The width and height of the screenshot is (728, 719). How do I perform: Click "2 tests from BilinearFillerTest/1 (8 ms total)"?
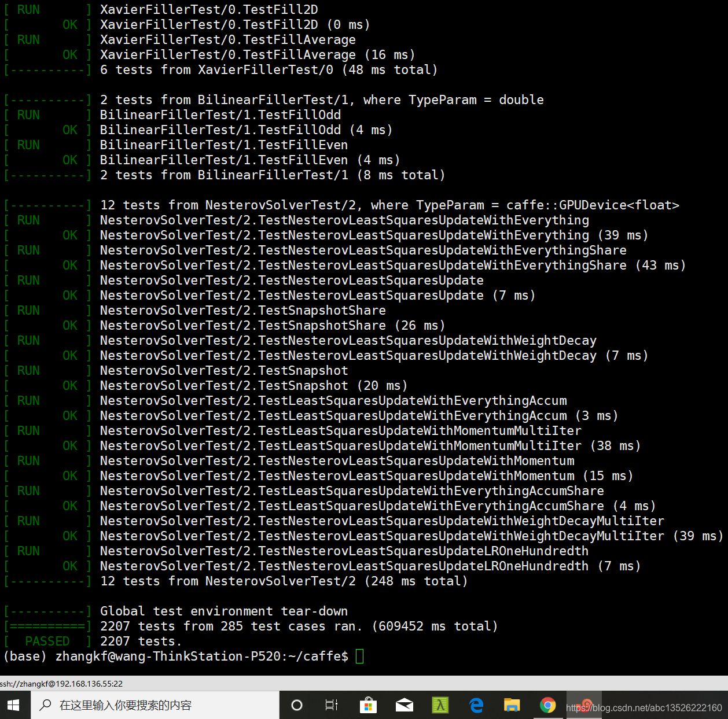point(273,175)
